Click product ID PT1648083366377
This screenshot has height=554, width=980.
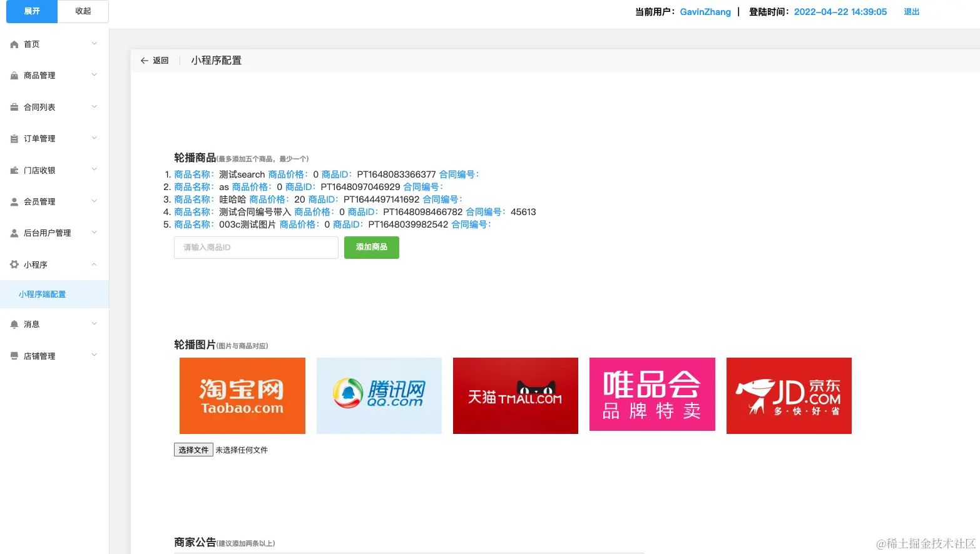pyautogui.click(x=396, y=174)
